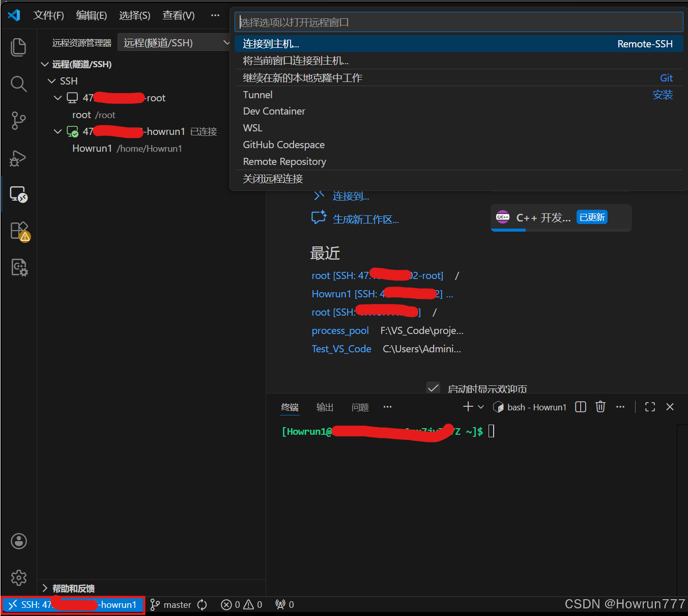Viewport: 688px width, 616px height.
Task: Switch to the 输出 panel tab
Action: 325,407
